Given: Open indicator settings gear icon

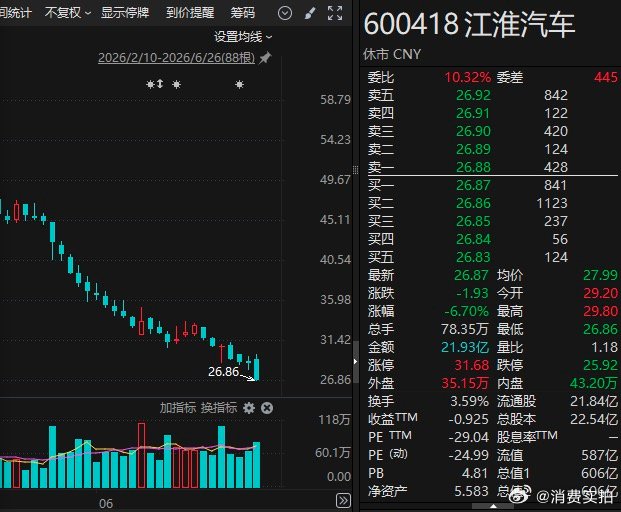Looking at the screenshot, I should coord(249,408).
